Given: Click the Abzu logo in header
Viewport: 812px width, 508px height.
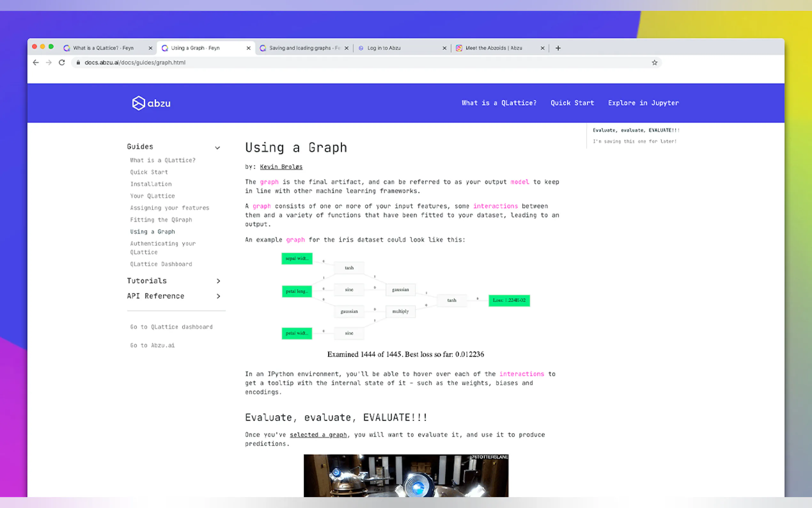Looking at the screenshot, I should pos(151,103).
